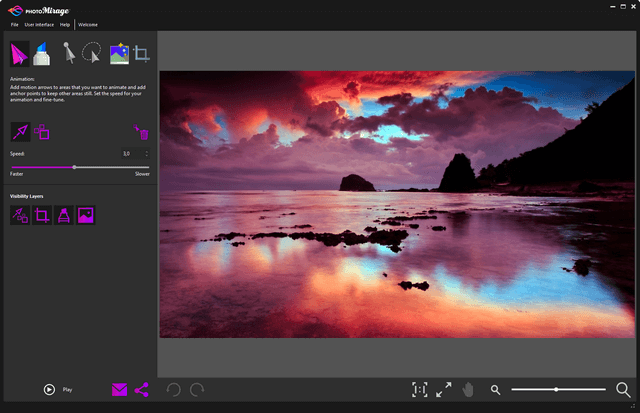Toggle image visibility layer

click(x=86, y=214)
